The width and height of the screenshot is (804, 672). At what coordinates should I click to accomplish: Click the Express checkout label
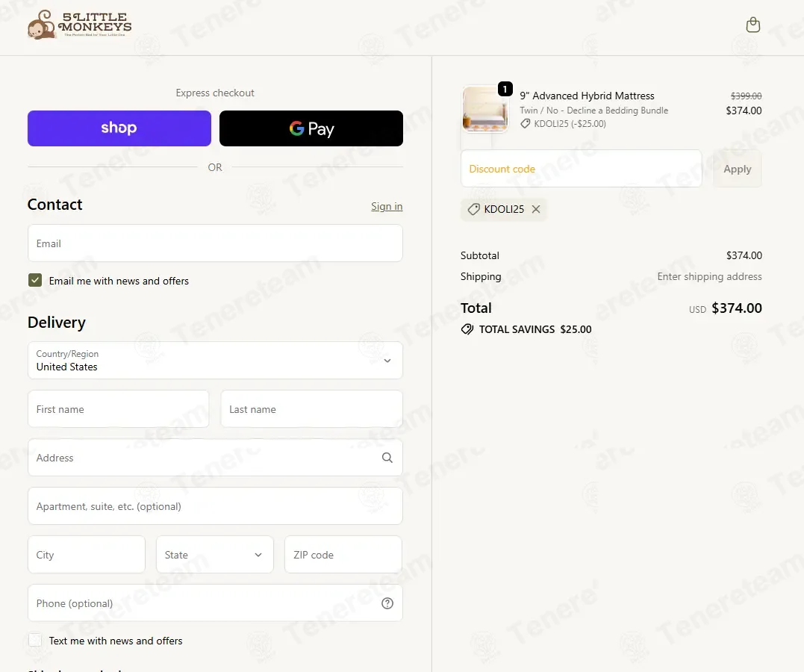tap(215, 93)
